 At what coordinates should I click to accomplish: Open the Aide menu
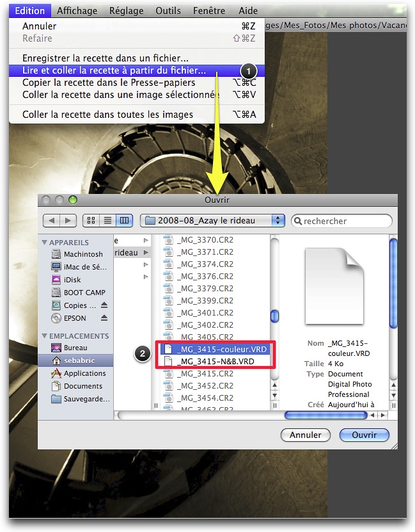[x=248, y=10]
